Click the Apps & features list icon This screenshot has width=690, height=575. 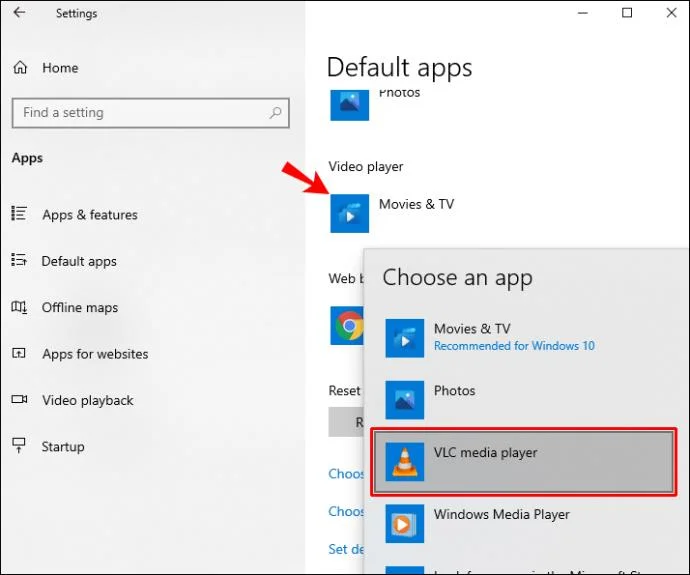coord(19,213)
